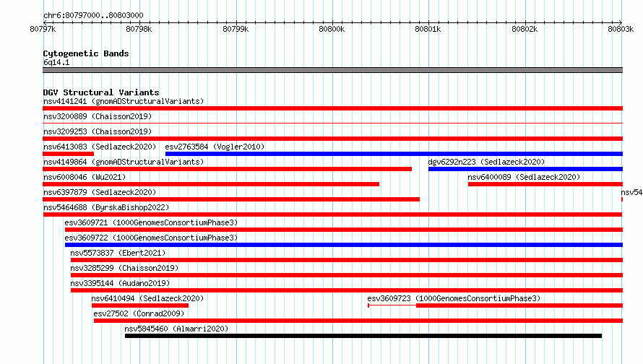Open nsv3285299 (Chaisson2019) label
Viewport: 643px width, 364px height.
pyautogui.click(x=124, y=268)
